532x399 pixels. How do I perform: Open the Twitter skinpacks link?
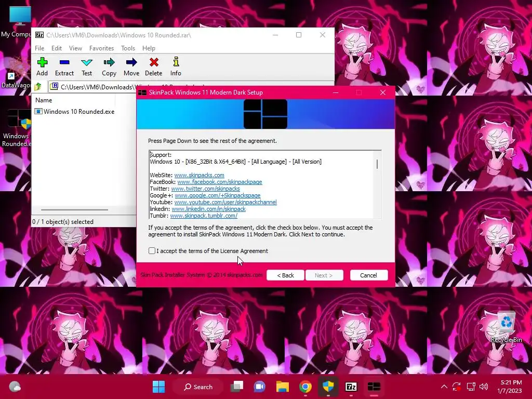205,189
